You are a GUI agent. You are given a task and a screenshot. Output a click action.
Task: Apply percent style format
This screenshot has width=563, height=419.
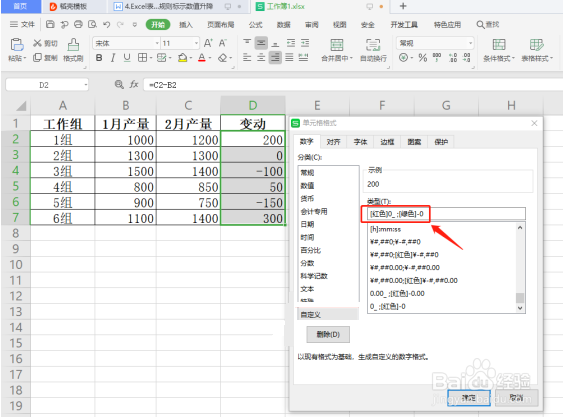pos(423,57)
